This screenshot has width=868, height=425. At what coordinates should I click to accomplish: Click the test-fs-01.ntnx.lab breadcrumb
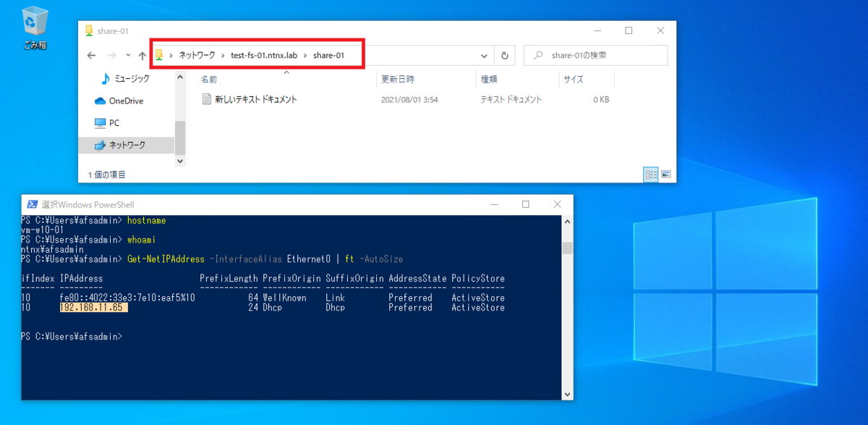(x=264, y=55)
